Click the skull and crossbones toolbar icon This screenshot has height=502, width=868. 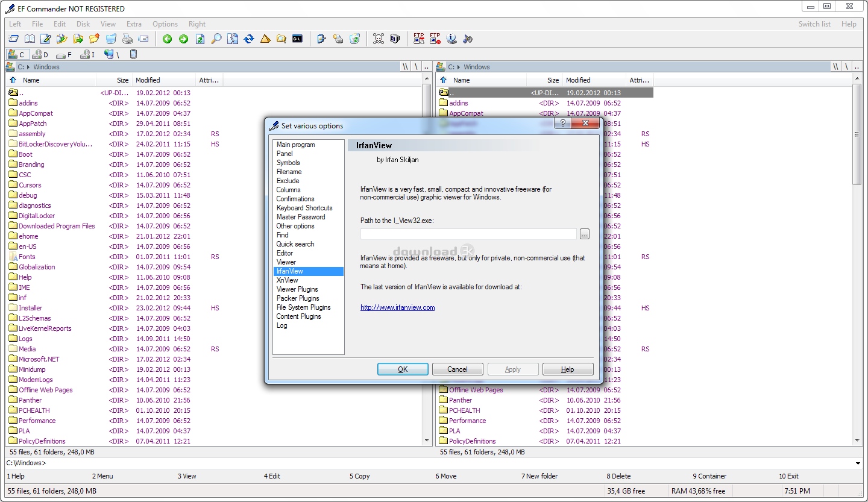point(379,39)
